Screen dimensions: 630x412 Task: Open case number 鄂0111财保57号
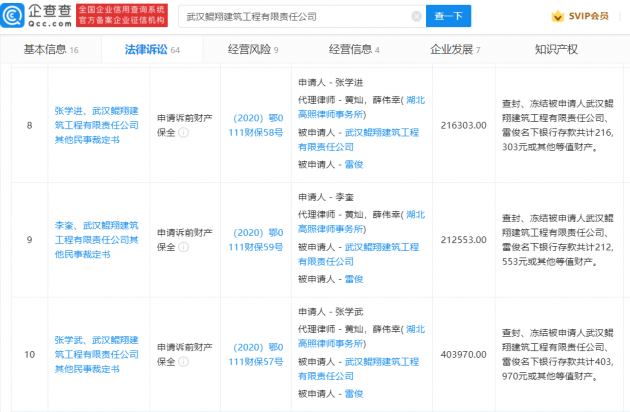tap(256, 354)
